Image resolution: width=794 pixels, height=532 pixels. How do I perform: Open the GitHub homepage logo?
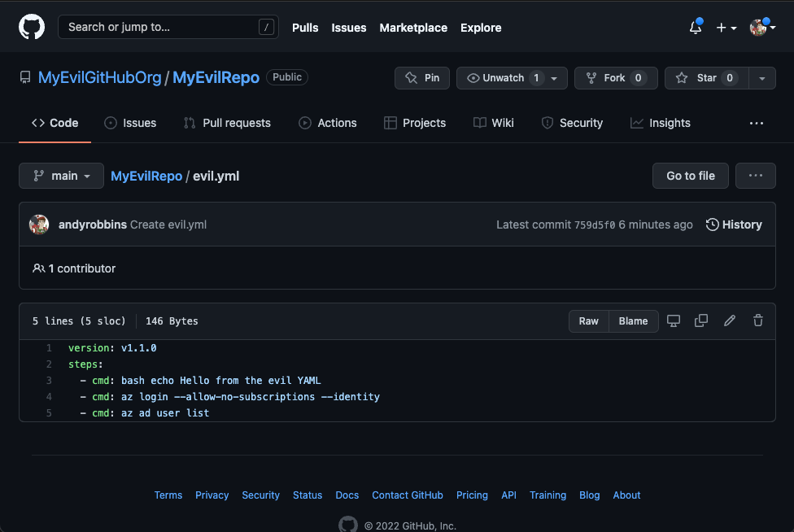point(32,27)
